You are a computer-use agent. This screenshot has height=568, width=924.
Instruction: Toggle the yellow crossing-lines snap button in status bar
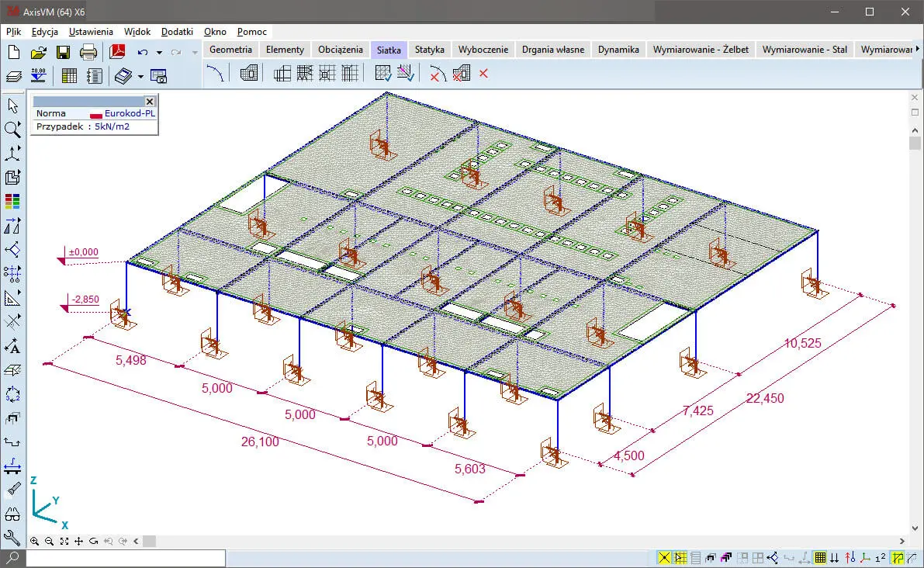664,558
